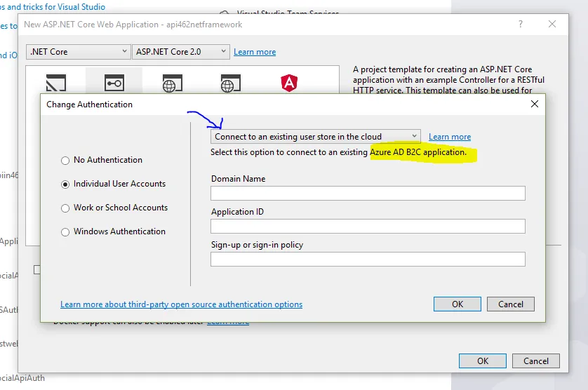The image size is (588, 390).
Task: Choose Windows Authentication radio option
Action: [65, 232]
